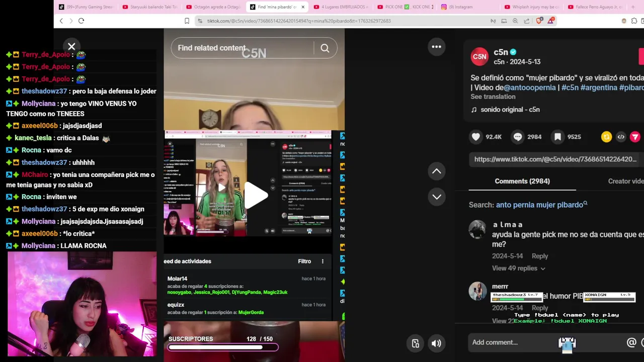Go back with the browser back arrow
This screenshot has width=644, height=362.
coord(61,21)
